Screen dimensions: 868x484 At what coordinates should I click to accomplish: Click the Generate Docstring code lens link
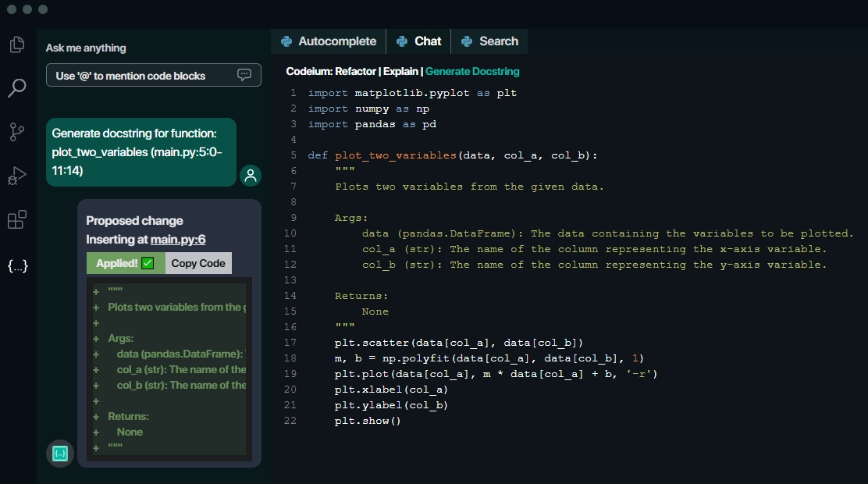click(x=472, y=71)
